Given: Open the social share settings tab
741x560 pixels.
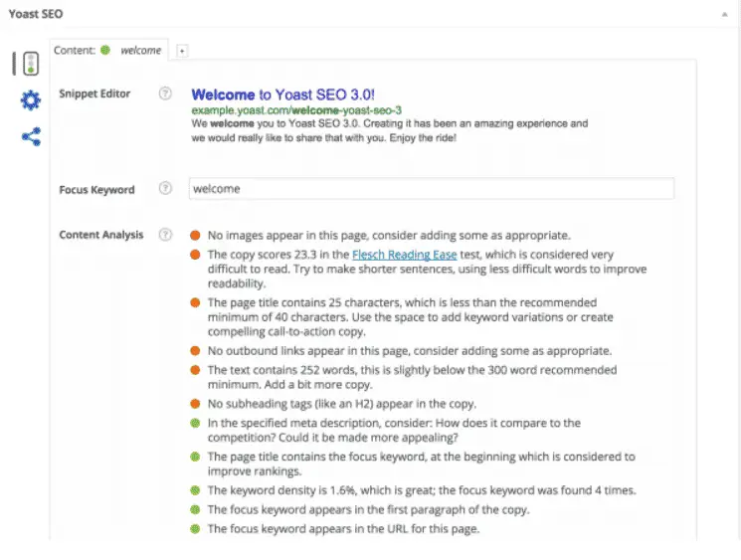Looking at the screenshot, I should (31, 136).
